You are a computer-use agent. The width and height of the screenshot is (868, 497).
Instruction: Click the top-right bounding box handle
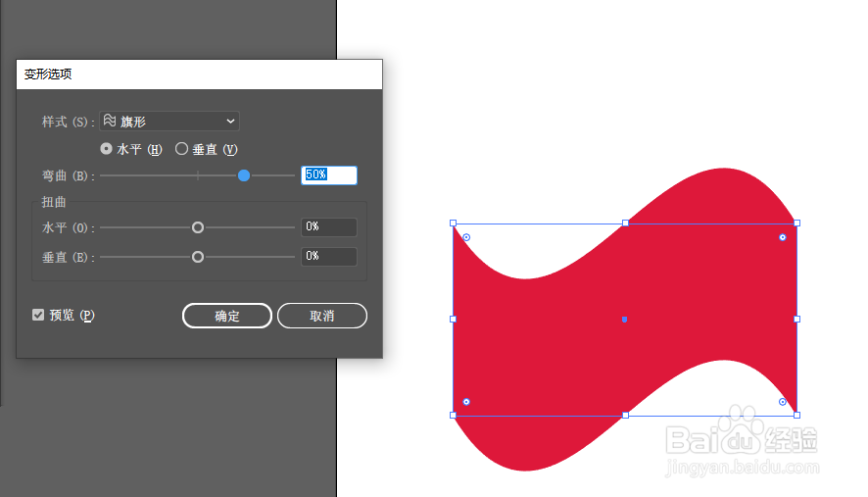(x=797, y=223)
